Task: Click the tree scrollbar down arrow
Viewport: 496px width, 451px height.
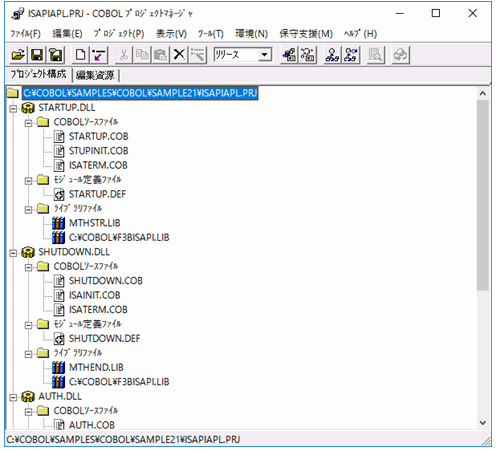Action: click(x=483, y=423)
